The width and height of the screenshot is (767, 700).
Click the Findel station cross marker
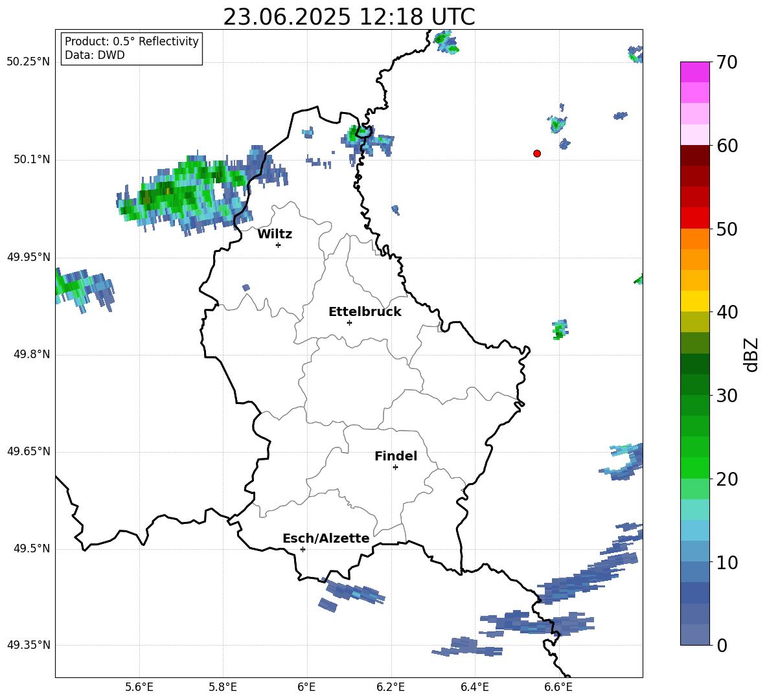click(395, 467)
